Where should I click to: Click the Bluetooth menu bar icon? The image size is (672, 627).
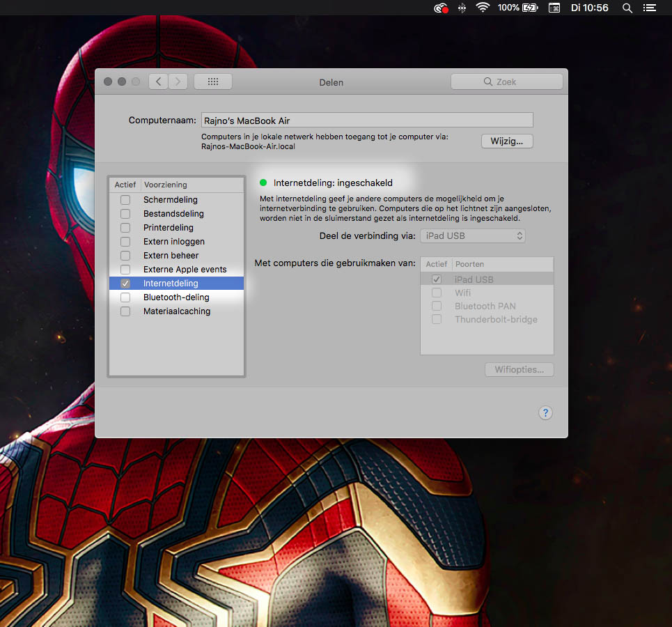(461, 8)
